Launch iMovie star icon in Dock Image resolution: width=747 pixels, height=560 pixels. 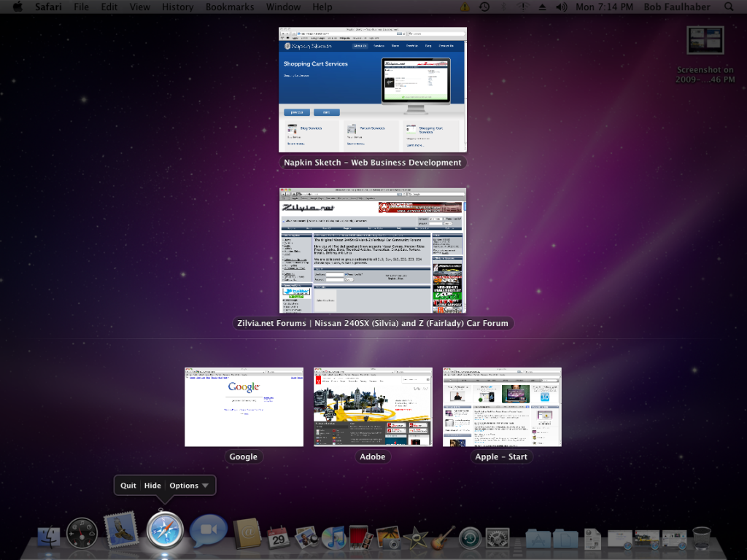point(415,537)
